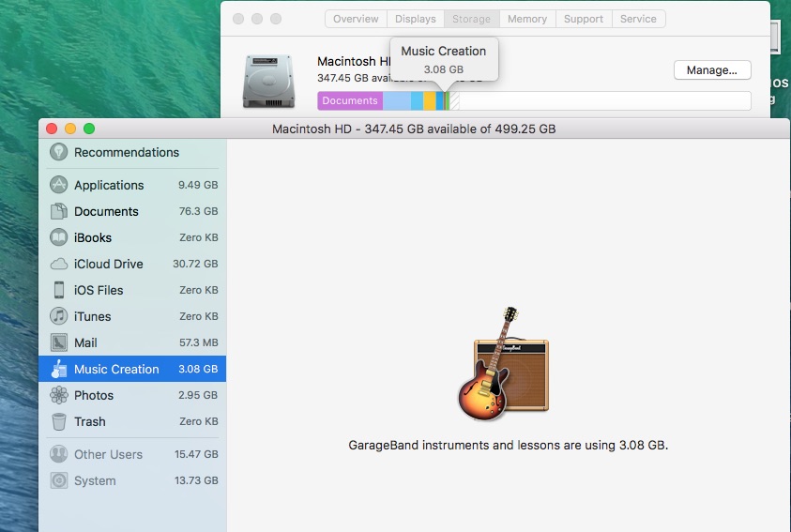Open the Overview tab in About This Mac
The width and height of the screenshot is (791, 532).
click(356, 19)
